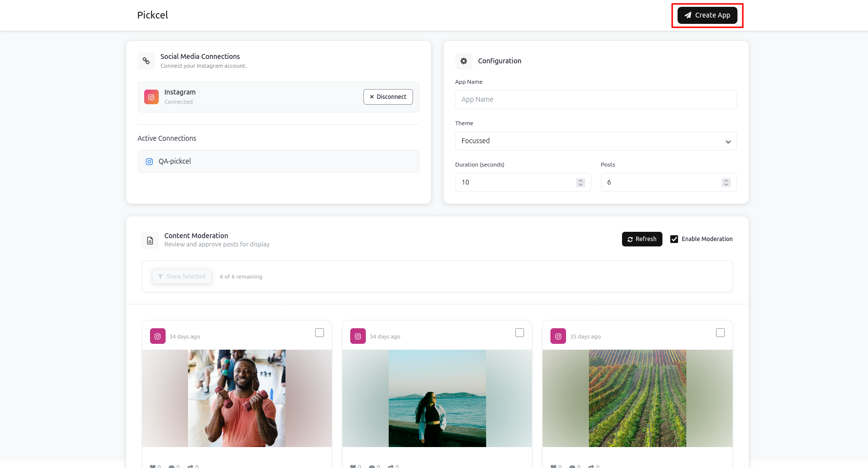Select the Instagram icon next to QA-pickcel
Screen dimensions: 868x468
coord(149,161)
